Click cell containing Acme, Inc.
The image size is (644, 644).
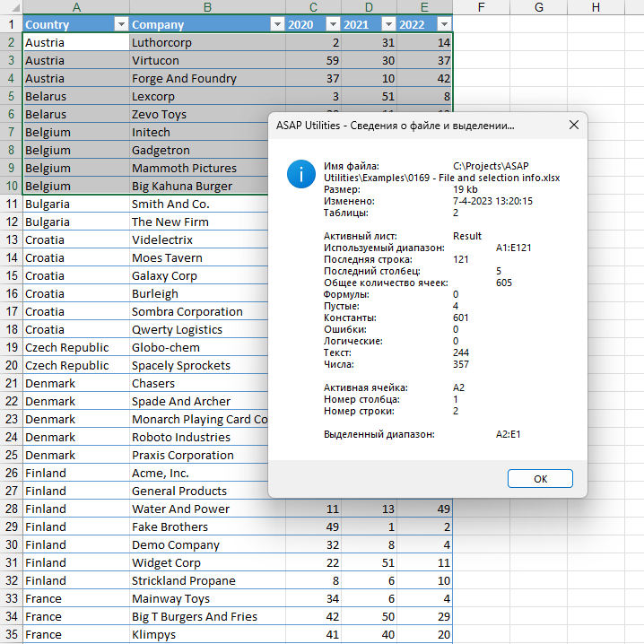pyautogui.click(x=199, y=474)
